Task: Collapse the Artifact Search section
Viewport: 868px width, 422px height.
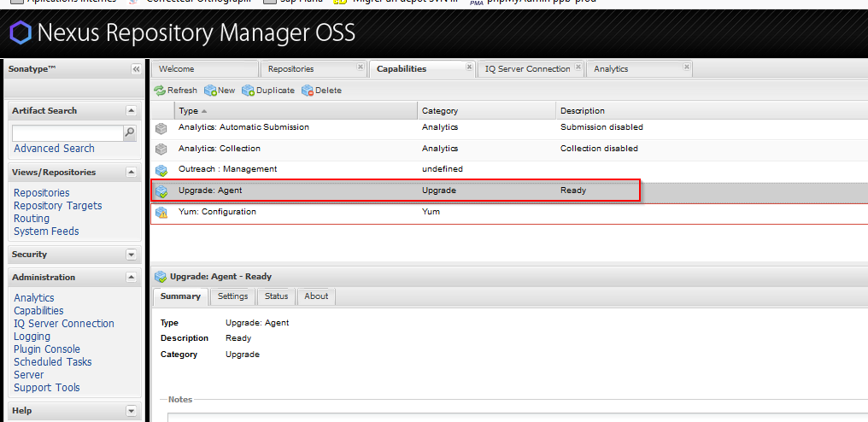Action: [131, 110]
